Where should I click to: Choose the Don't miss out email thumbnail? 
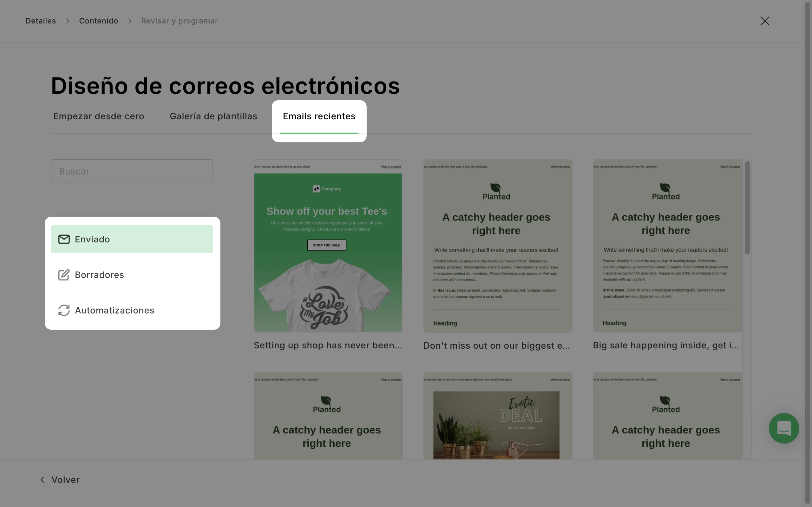point(497,246)
